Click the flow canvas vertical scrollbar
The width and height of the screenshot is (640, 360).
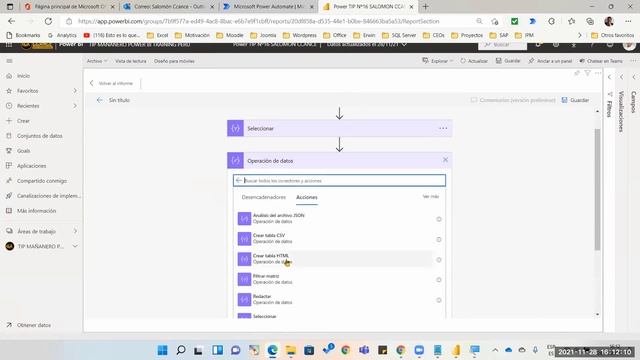pos(597,189)
